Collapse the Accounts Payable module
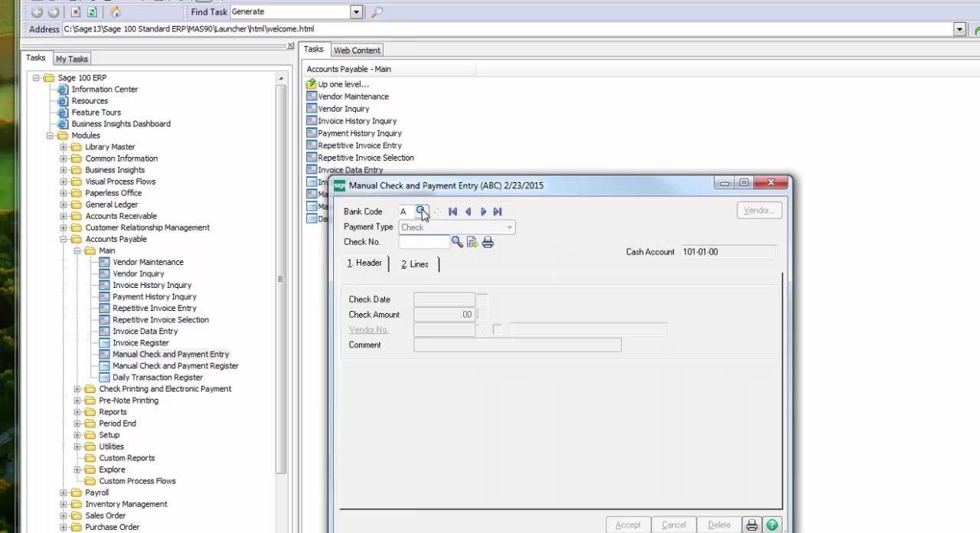This screenshot has height=533, width=980. click(64, 239)
